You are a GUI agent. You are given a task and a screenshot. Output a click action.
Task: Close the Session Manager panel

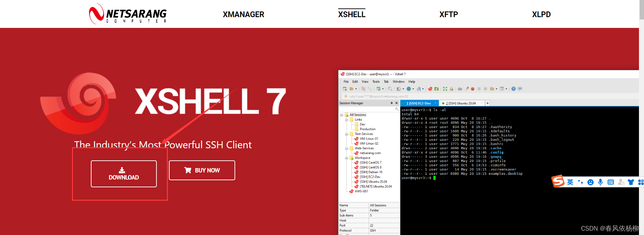pyautogui.click(x=397, y=103)
